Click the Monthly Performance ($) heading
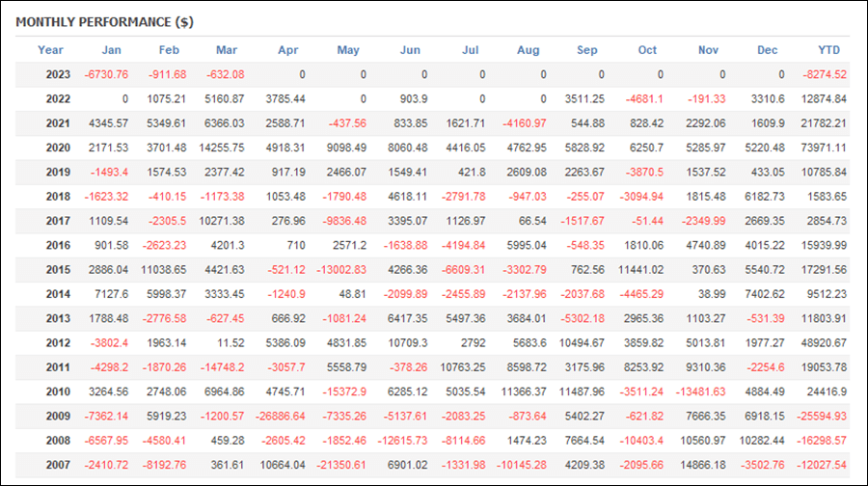The width and height of the screenshot is (868, 486). point(104,22)
